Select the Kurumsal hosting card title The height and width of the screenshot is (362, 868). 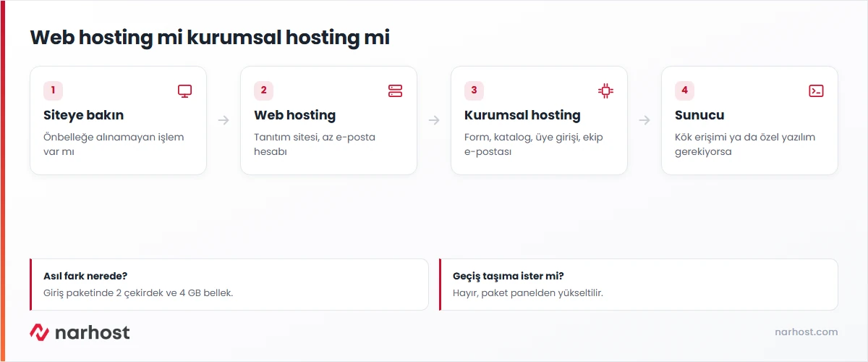click(522, 115)
